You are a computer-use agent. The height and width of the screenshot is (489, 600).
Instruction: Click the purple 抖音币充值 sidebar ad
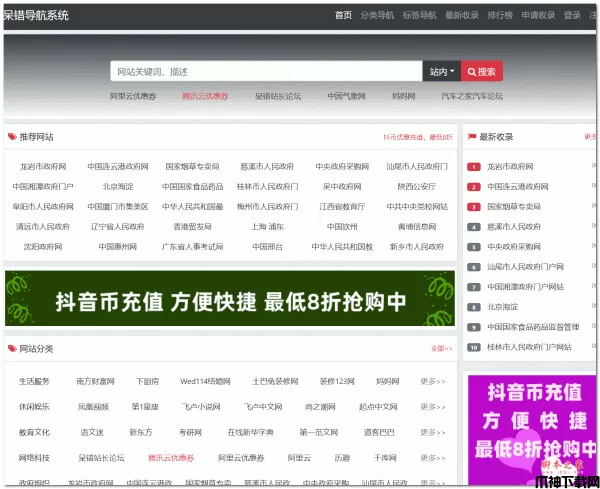[x=532, y=430]
